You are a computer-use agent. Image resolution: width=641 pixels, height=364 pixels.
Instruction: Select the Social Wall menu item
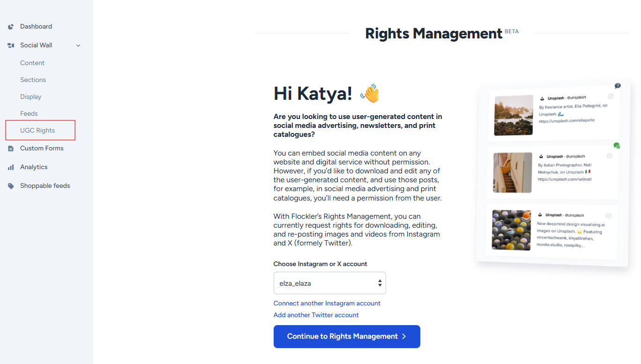[36, 45]
